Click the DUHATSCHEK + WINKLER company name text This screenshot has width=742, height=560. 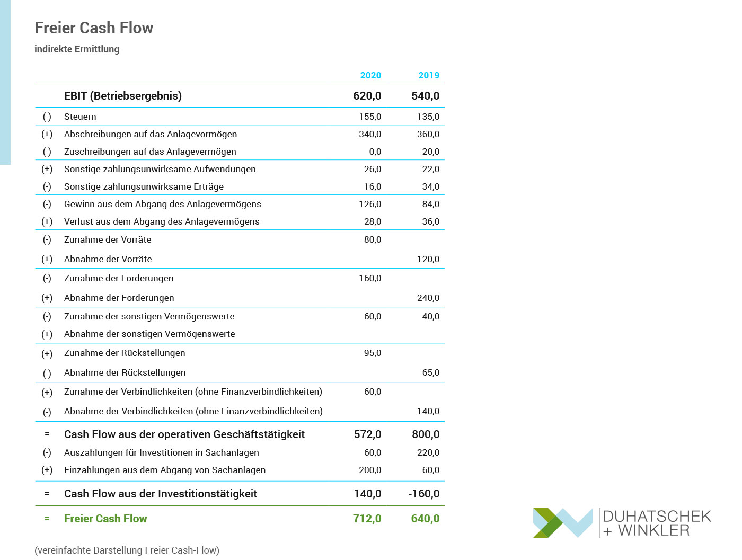656,523
